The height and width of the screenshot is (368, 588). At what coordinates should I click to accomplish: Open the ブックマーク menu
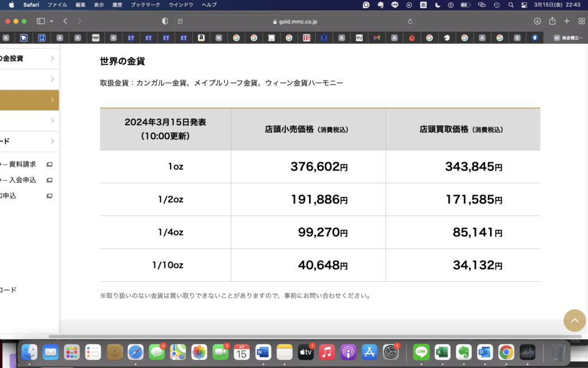tap(146, 5)
